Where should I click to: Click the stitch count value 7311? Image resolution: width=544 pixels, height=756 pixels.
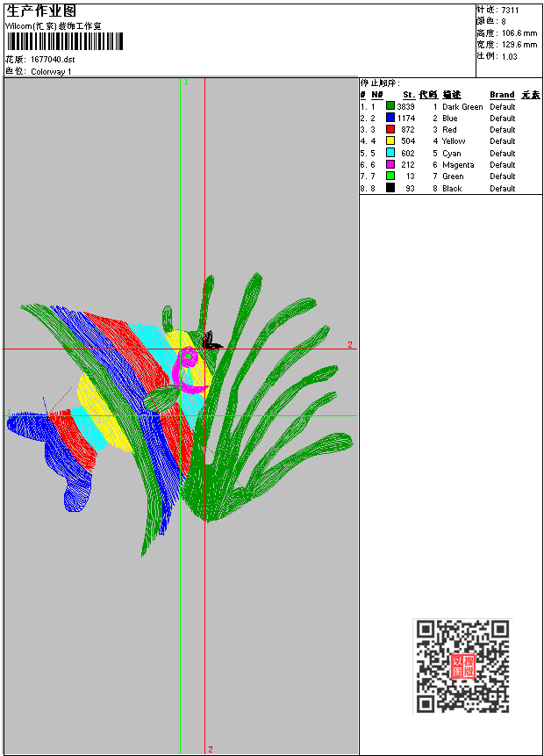(510, 11)
